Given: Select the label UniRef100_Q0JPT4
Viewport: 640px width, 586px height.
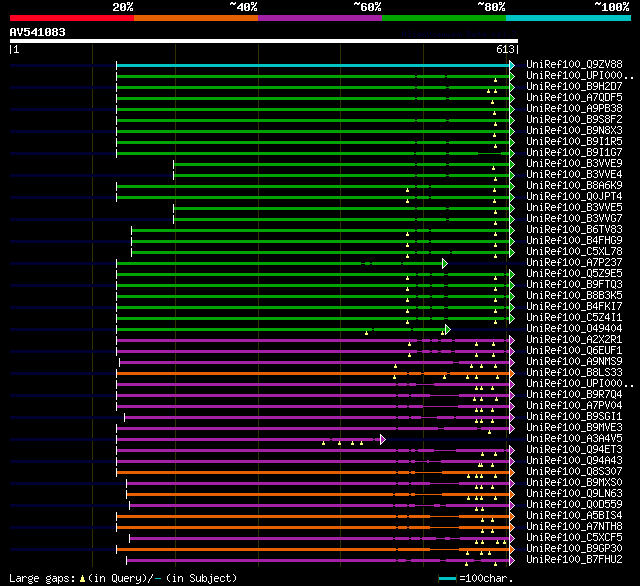Looking at the screenshot, I should [574, 197].
